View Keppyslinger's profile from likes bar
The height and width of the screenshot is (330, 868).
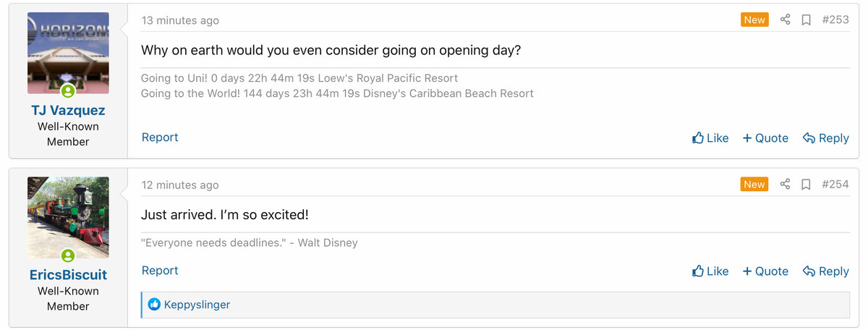click(197, 305)
